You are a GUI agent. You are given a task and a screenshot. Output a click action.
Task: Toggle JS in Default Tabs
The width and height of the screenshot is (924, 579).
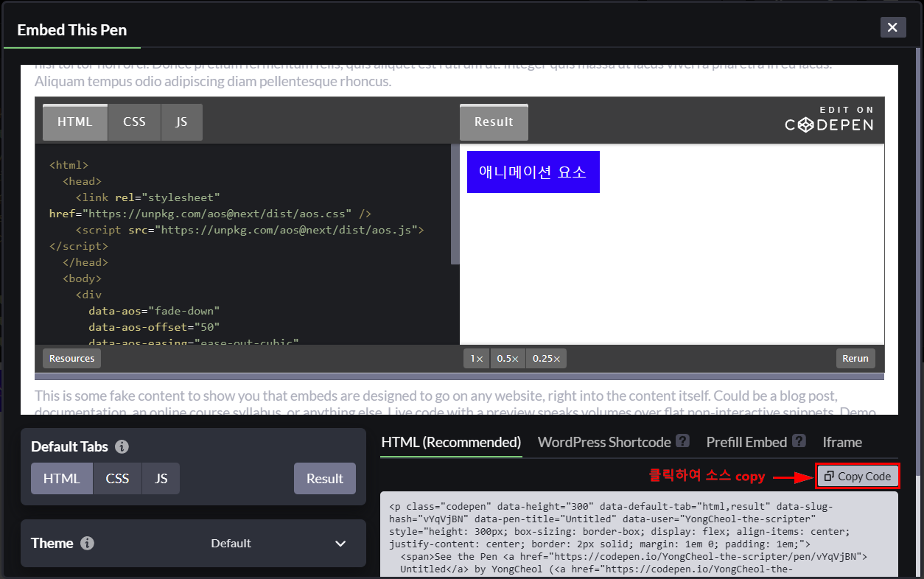coord(161,478)
